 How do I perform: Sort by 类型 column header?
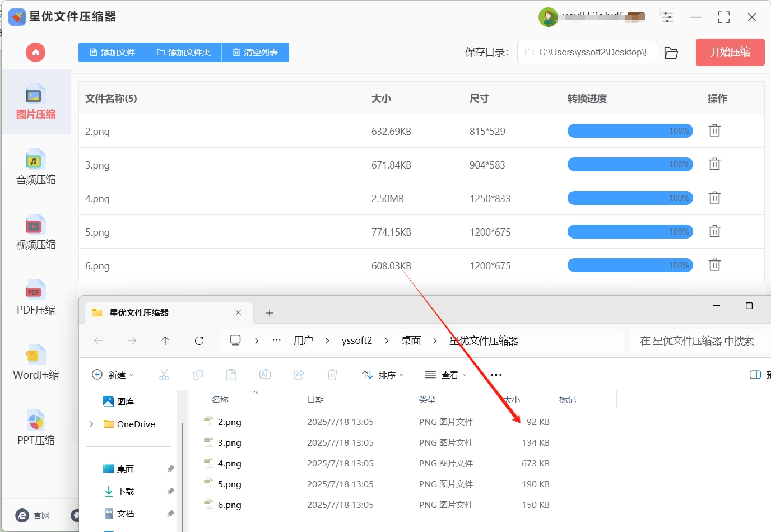[428, 399]
